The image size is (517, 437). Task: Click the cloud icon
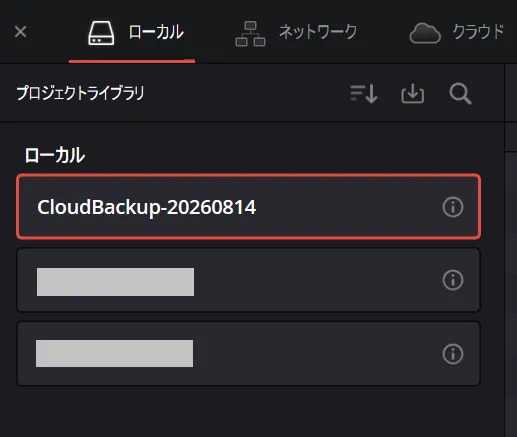(x=425, y=33)
